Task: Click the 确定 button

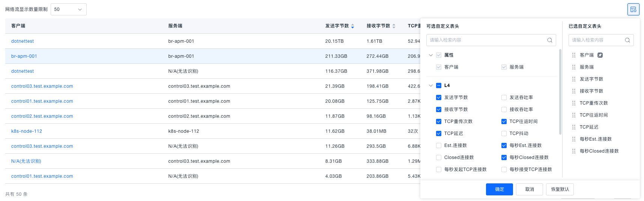Action: click(499, 189)
